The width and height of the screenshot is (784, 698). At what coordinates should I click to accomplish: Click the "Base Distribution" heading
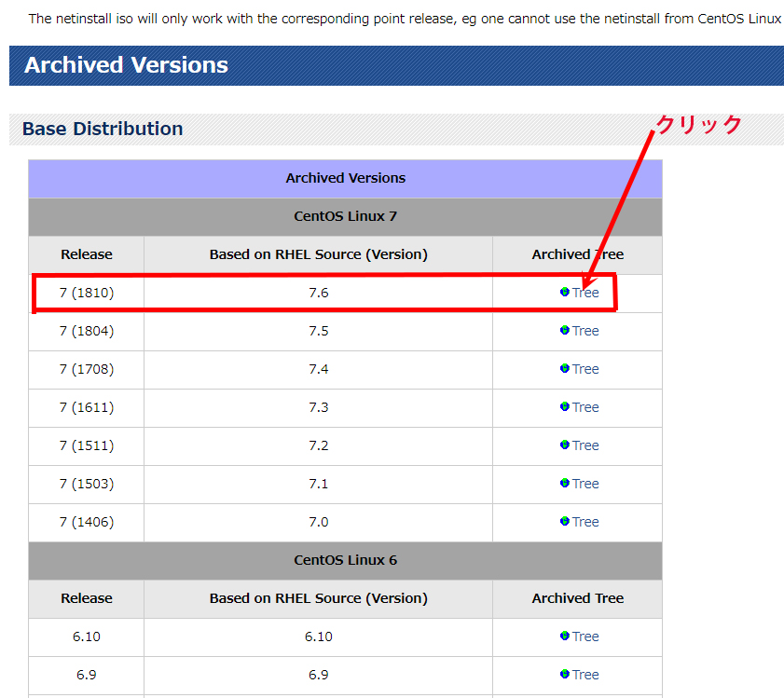pyautogui.click(x=103, y=129)
